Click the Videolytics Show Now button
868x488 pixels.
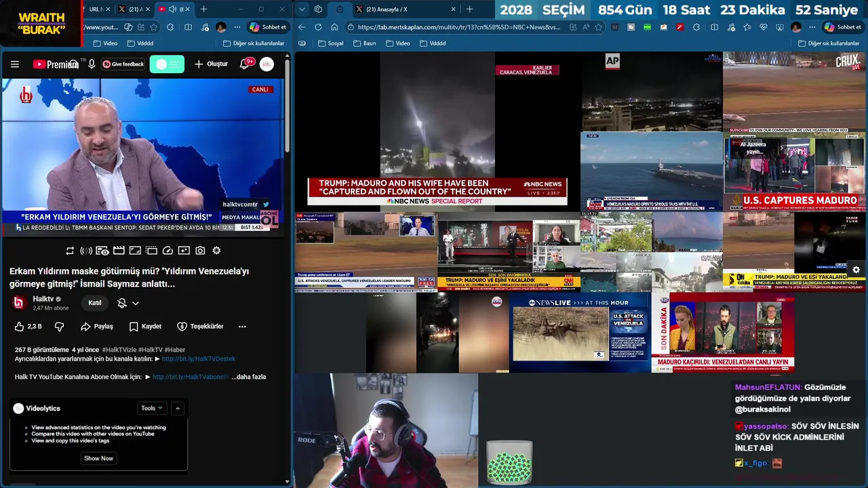(98, 458)
